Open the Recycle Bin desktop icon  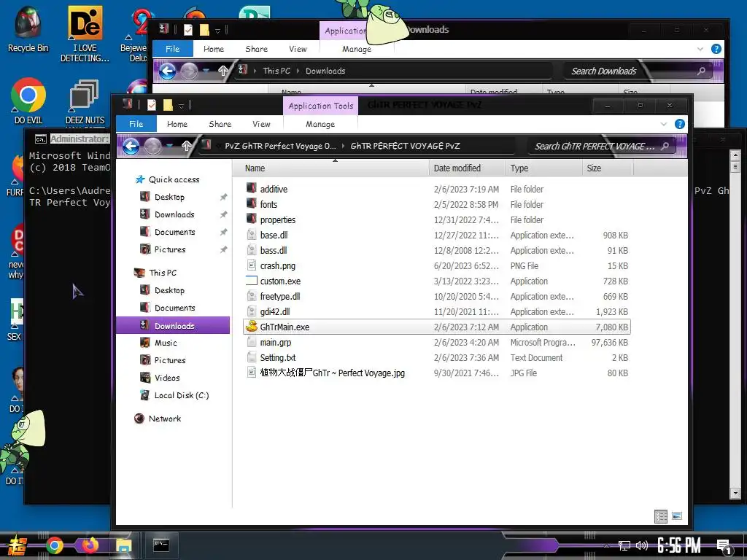point(28,29)
